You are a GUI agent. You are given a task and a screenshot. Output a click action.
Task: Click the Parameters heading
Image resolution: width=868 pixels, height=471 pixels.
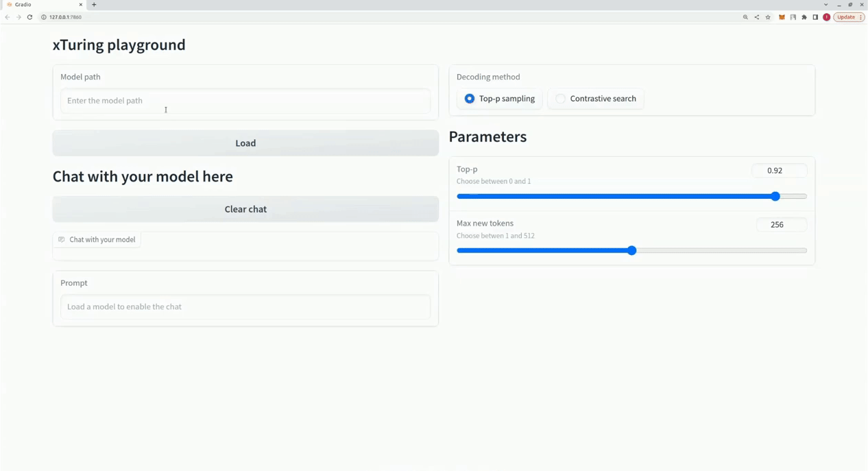(487, 136)
